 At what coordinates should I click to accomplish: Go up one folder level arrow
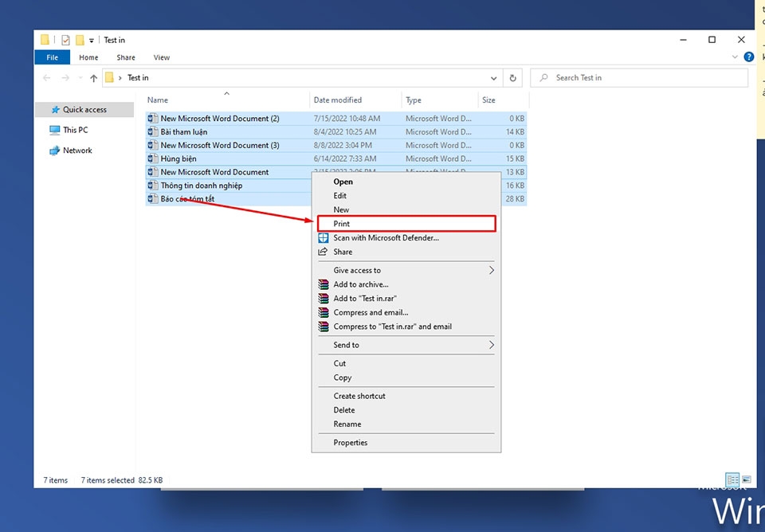(x=94, y=78)
